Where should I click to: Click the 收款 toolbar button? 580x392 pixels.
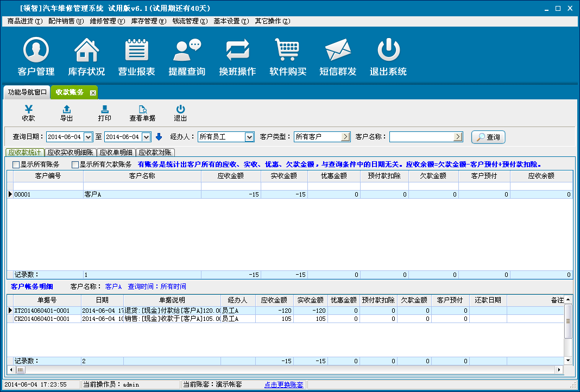28,113
